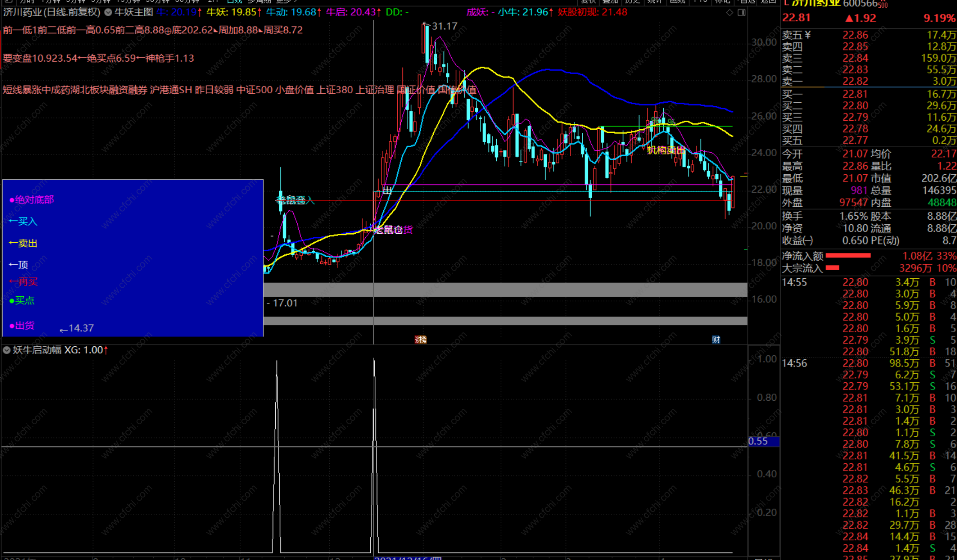The height and width of the screenshot is (560, 957).
Task: Click the red L icon before 济川药业 title
Action: [x=786, y=3]
